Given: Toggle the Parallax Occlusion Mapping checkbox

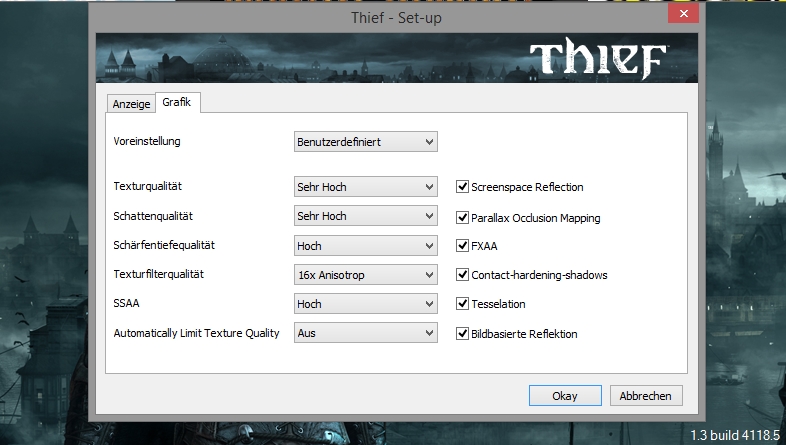Looking at the screenshot, I should click(x=462, y=217).
